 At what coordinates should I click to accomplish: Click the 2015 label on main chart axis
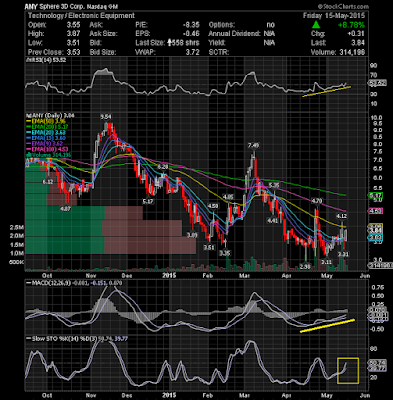168,276
